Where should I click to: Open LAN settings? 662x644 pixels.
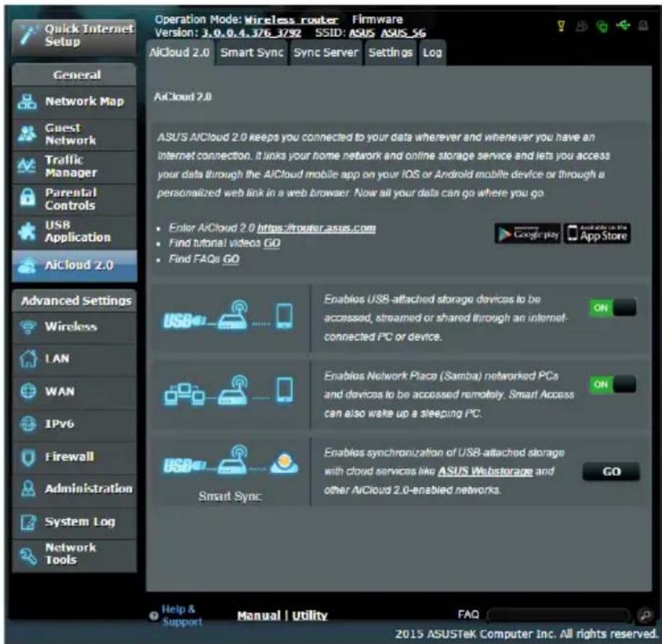74,359
